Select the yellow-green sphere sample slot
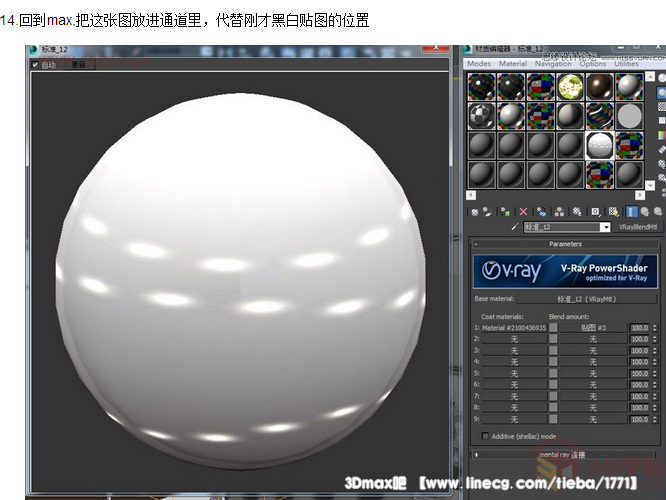 click(570, 87)
